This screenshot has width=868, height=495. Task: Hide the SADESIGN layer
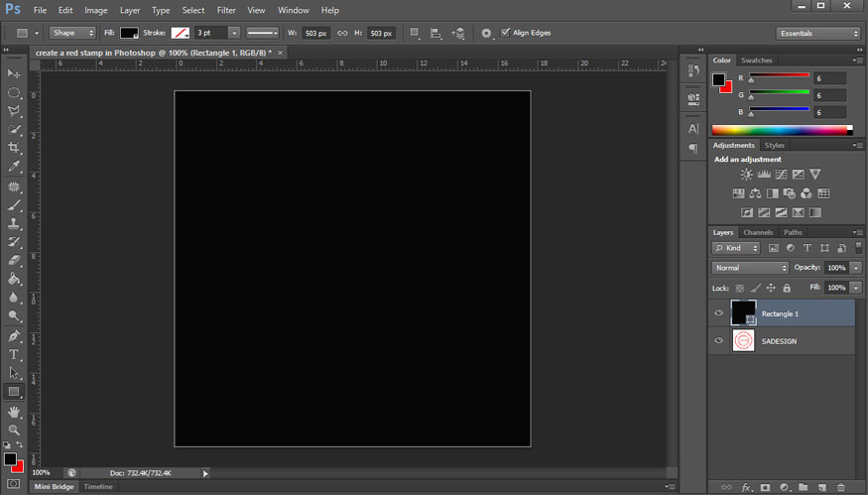coord(719,340)
